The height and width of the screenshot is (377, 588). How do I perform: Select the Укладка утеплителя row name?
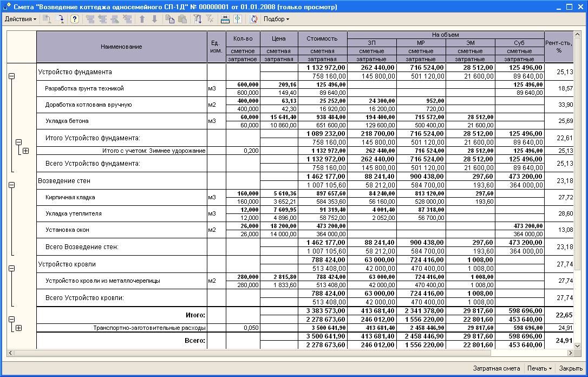(x=74, y=213)
